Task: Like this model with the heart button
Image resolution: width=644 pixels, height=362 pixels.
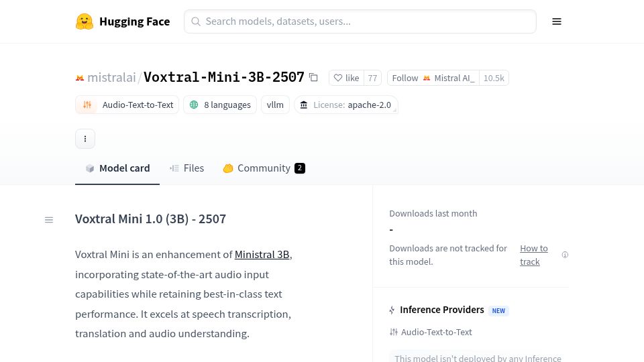Action: tap(346, 78)
